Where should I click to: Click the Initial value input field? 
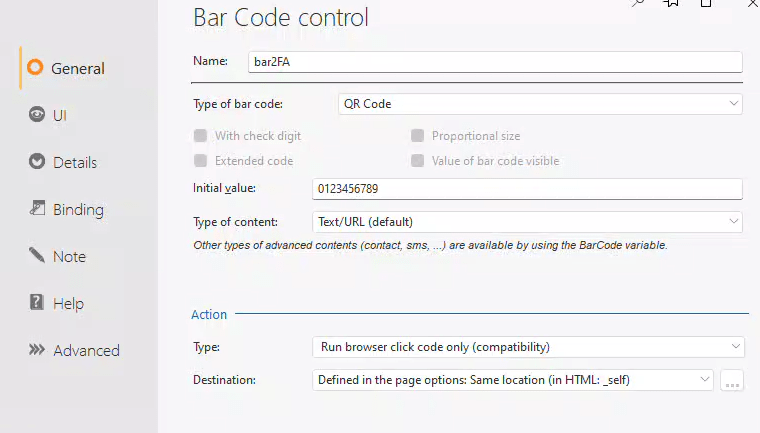click(527, 188)
